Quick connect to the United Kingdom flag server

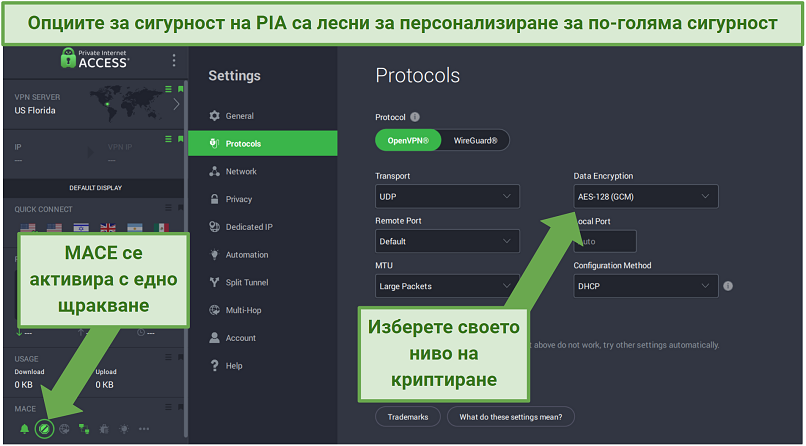tap(108, 227)
